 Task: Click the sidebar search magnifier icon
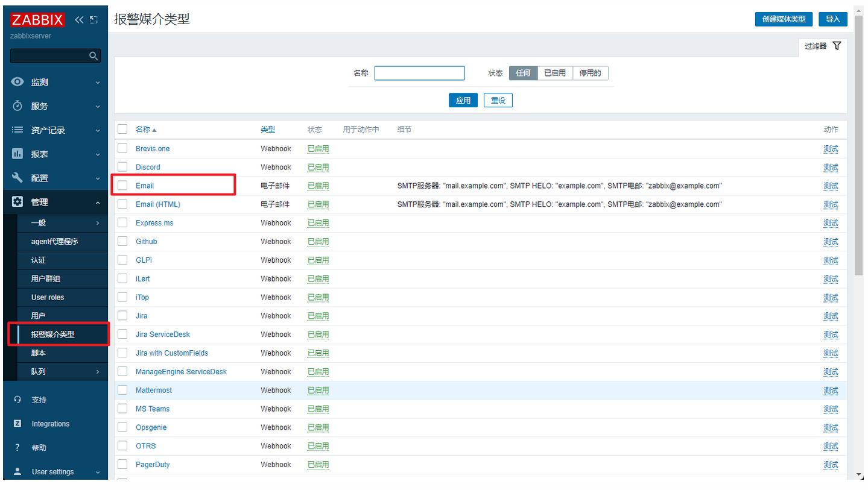(x=93, y=56)
